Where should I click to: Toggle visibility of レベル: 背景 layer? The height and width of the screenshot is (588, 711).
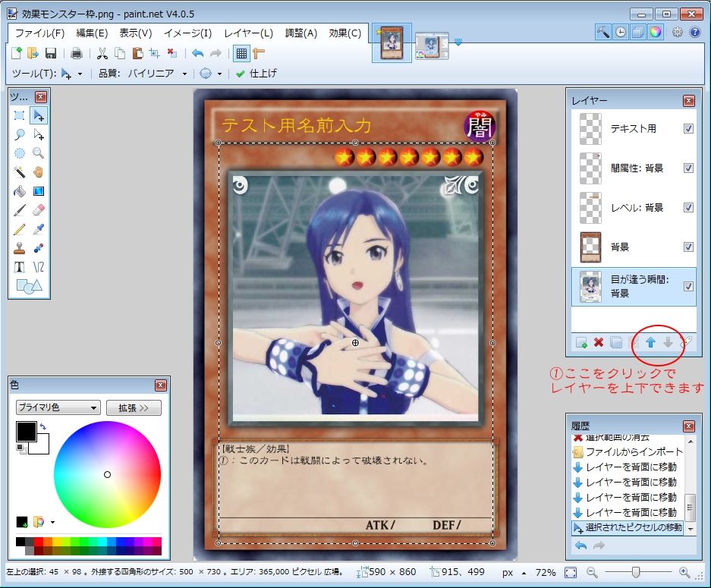tap(688, 208)
